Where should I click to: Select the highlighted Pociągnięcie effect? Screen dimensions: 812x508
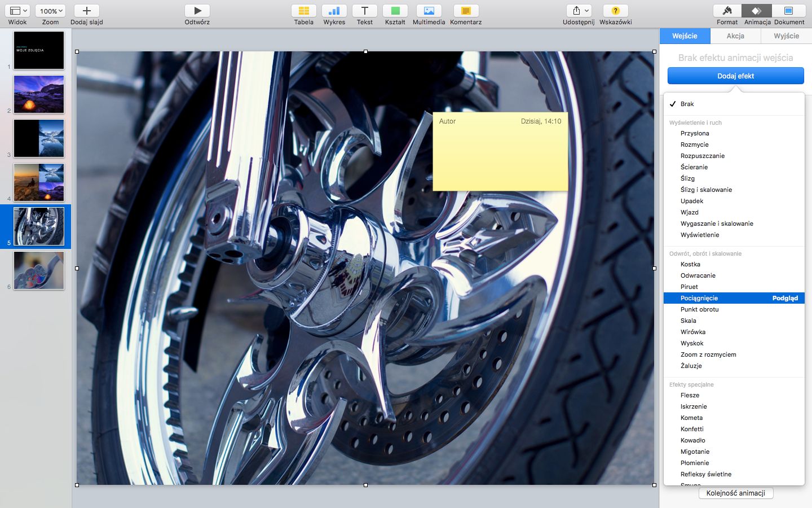(734, 298)
